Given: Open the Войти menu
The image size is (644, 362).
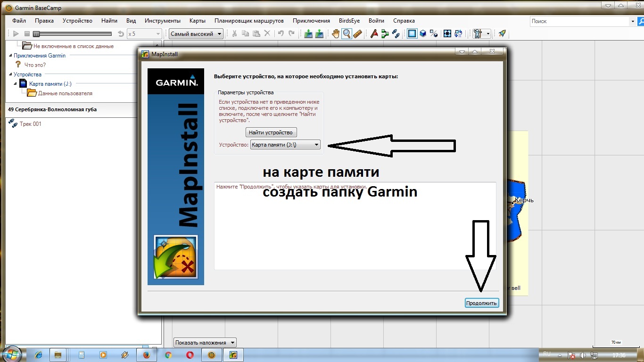Looking at the screenshot, I should (x=376, y=21).
